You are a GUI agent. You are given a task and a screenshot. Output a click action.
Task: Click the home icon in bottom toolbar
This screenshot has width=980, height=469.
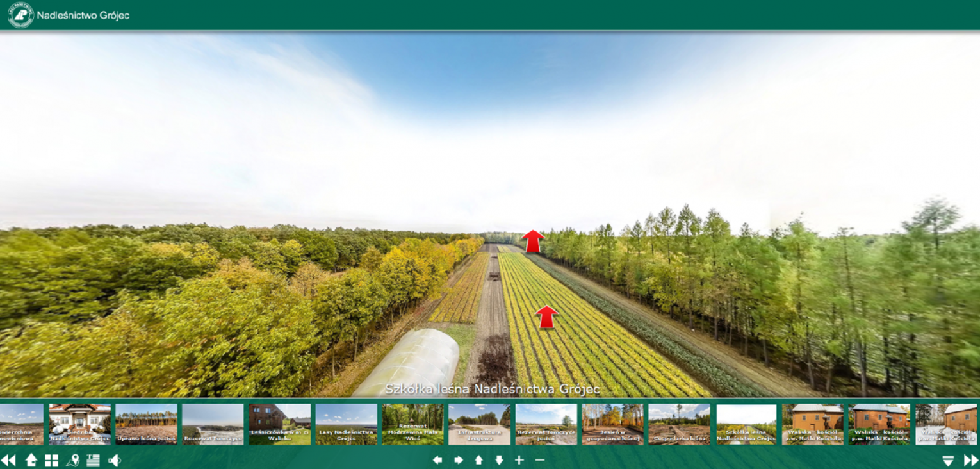[31, 460]
